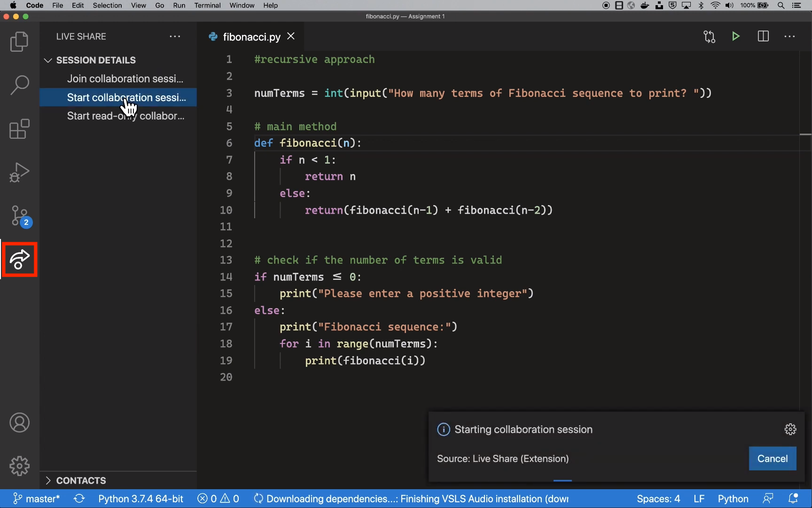The width and height of the screenshot is (812, 508).
Task: Open the Extensions panel icon
Action: (19, 128)
